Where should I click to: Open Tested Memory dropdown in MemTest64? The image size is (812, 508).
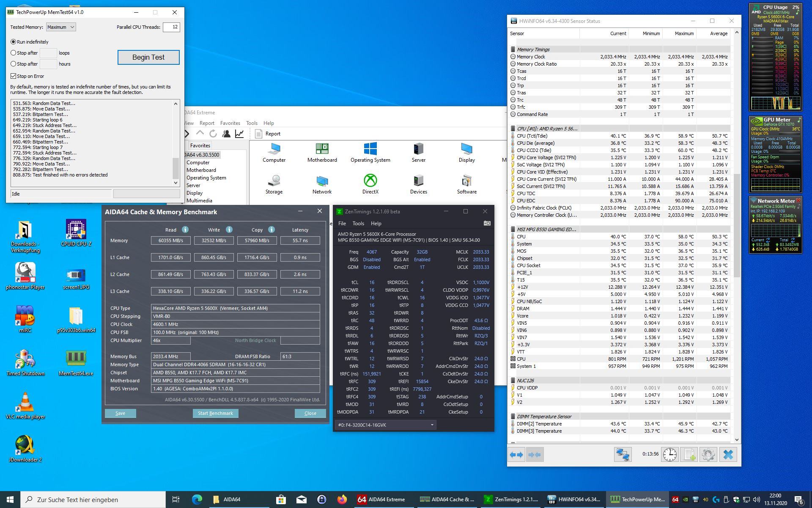[x=61, y=27]
